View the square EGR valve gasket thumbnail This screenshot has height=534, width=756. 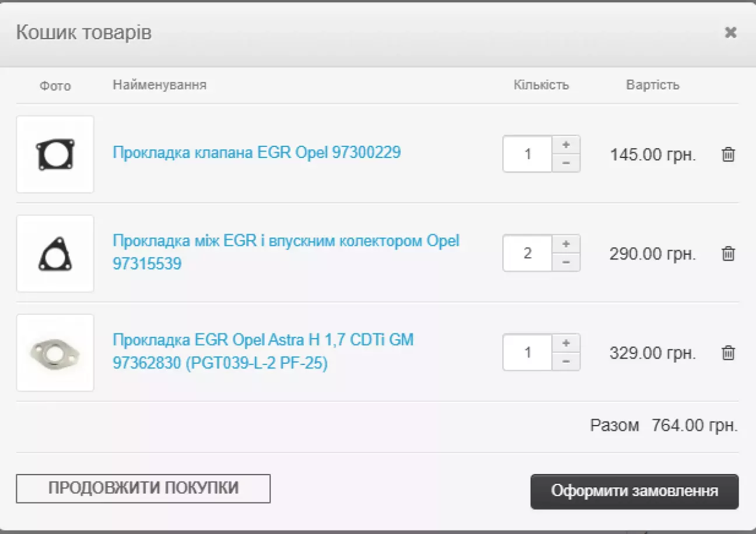(x=55, y=154)
